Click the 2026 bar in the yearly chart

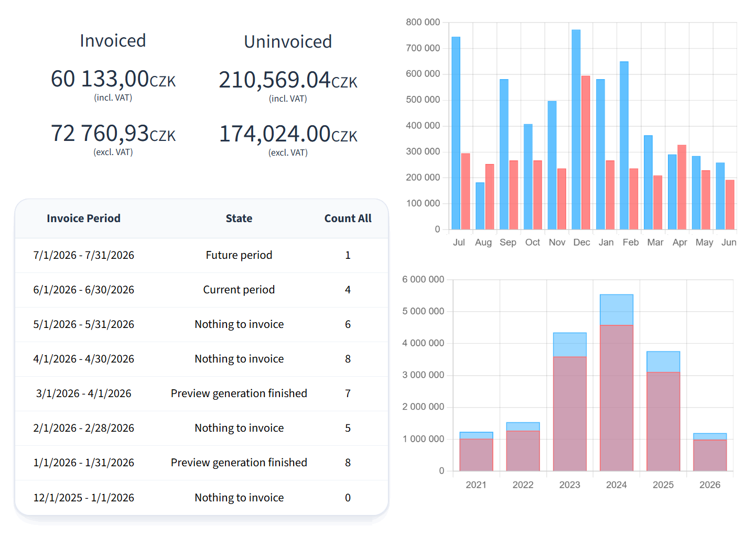click(x=710, y=452)
